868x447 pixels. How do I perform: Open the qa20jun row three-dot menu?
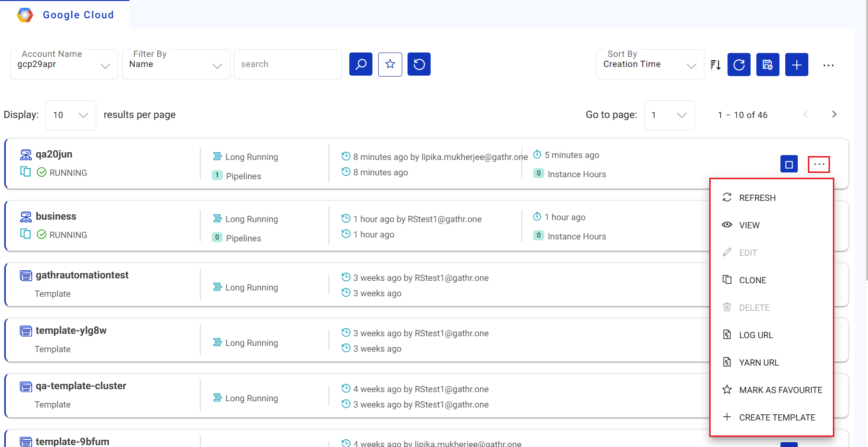[x=819, y=164]
